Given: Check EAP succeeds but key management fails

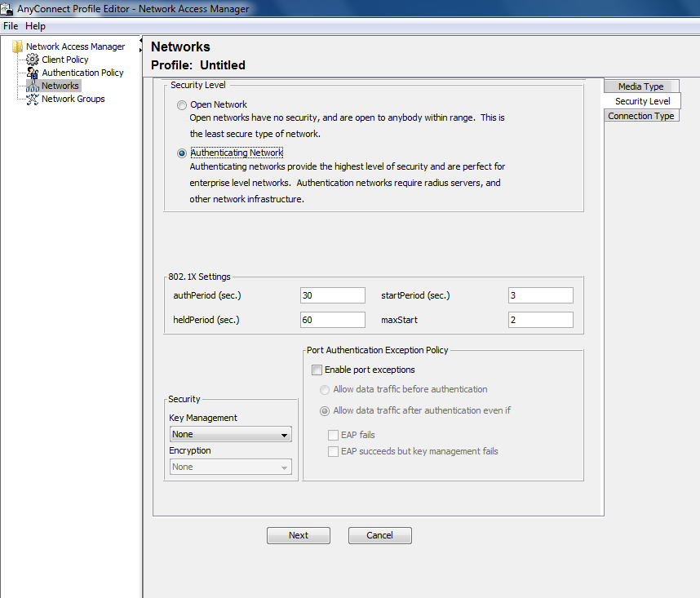Looking at the screenshot, I should tap(333, 452).
